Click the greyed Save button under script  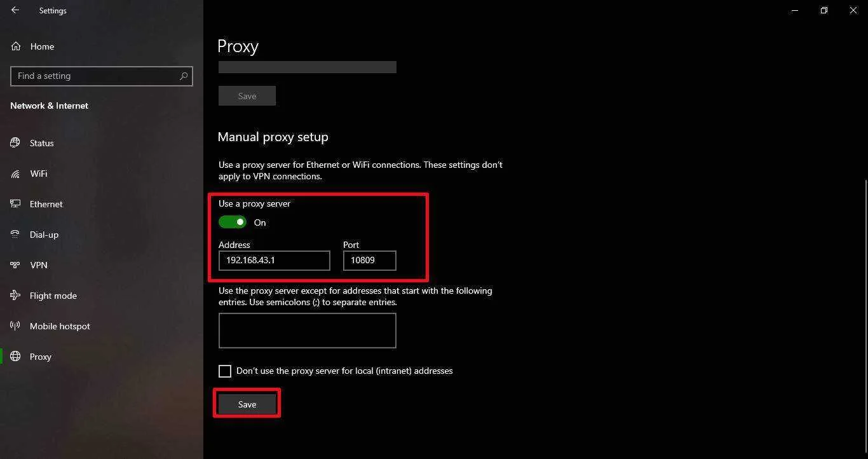(x=247, y=96)
